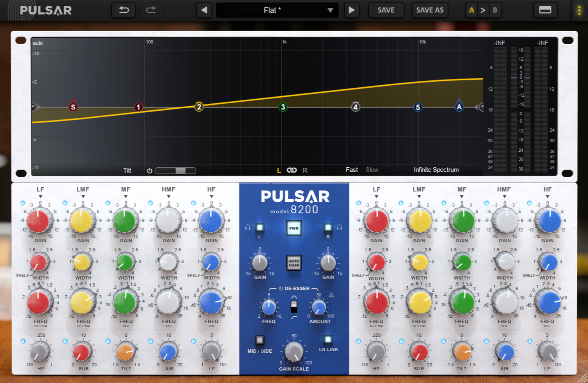Click the right channel output GAIN knob
This screenshot has width=588, height=383.
(x=328, y=263)
